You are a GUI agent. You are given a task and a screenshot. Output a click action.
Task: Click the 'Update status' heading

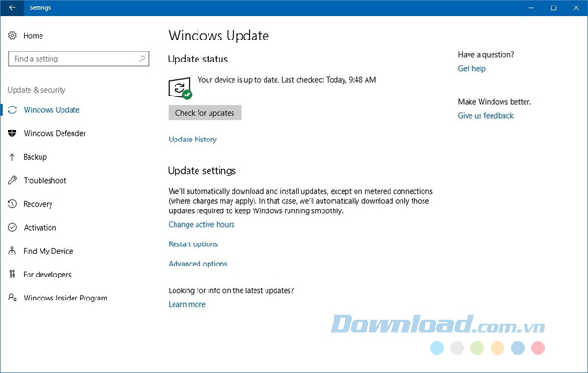coord(198,59)
